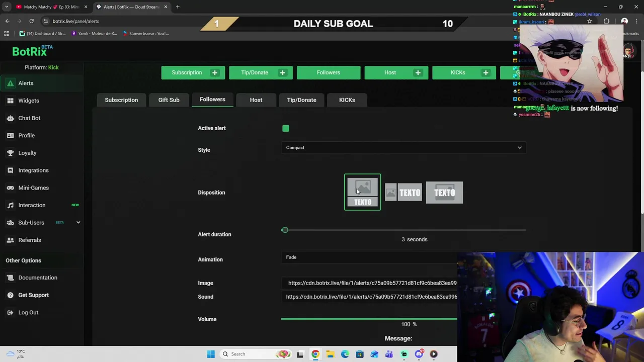The image size is (644, 362).
Task: Click plus icon on Tip/Donate button
Action: (282, 73)
